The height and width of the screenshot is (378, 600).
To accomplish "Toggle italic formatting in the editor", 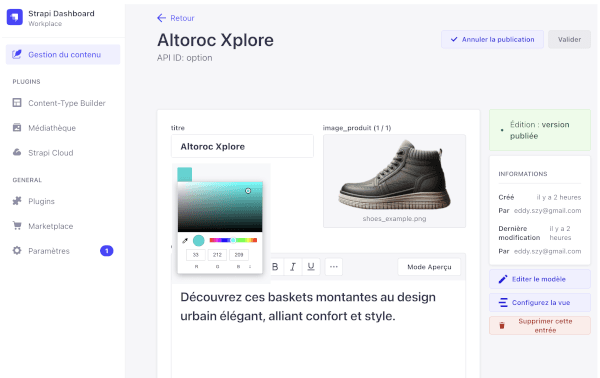I will pos(293,267).
